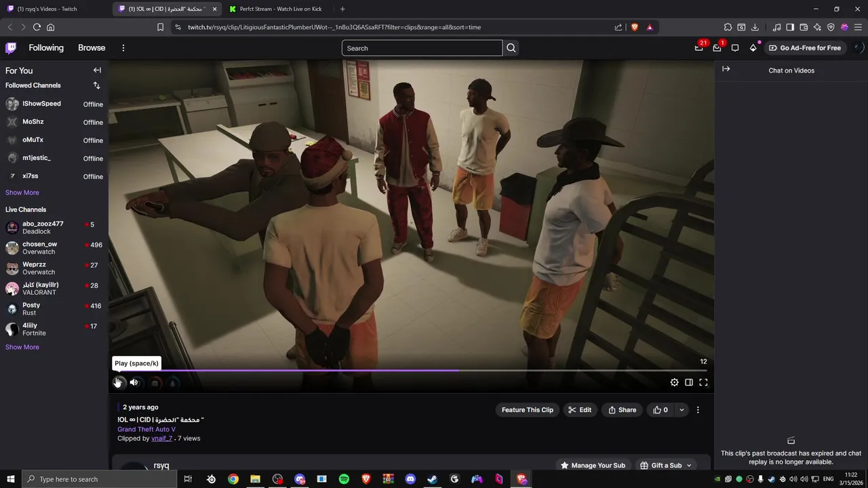
Task: Open Grand Theft Auto V category link
Action: [x=146, y=429]
